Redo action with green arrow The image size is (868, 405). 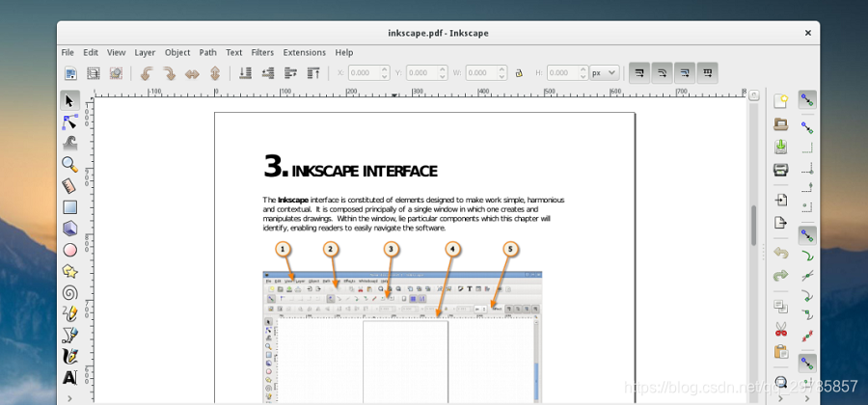point(780,276)
